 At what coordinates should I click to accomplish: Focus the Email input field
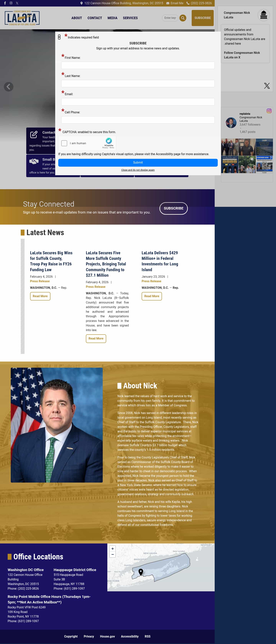[138, 102]
